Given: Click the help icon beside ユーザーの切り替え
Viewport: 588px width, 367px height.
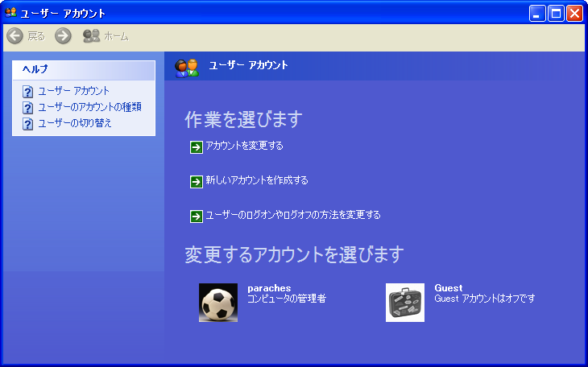Looking at the screenshot, I should click(27, 124).
